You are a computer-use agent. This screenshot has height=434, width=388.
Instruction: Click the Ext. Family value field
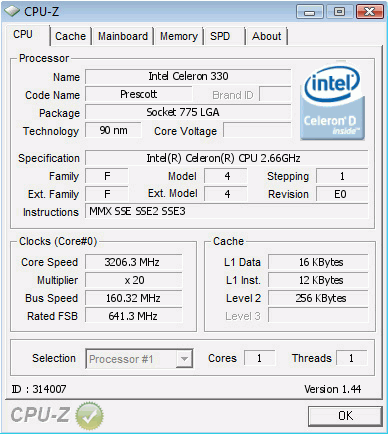click(x=107, y=194)
